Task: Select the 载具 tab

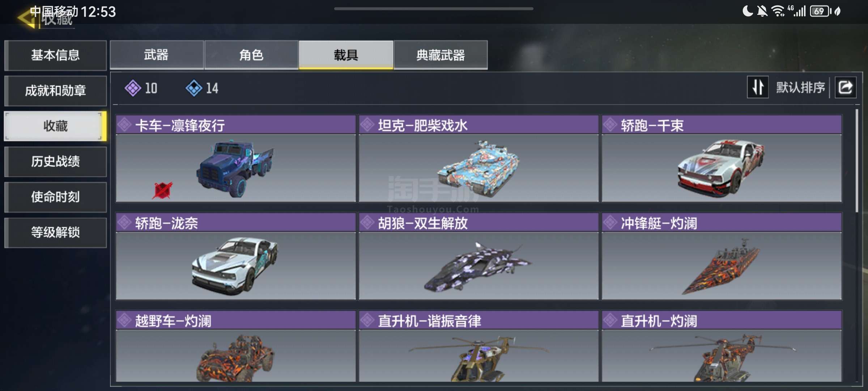Action: pyautogui.click(x=346, y=55)
